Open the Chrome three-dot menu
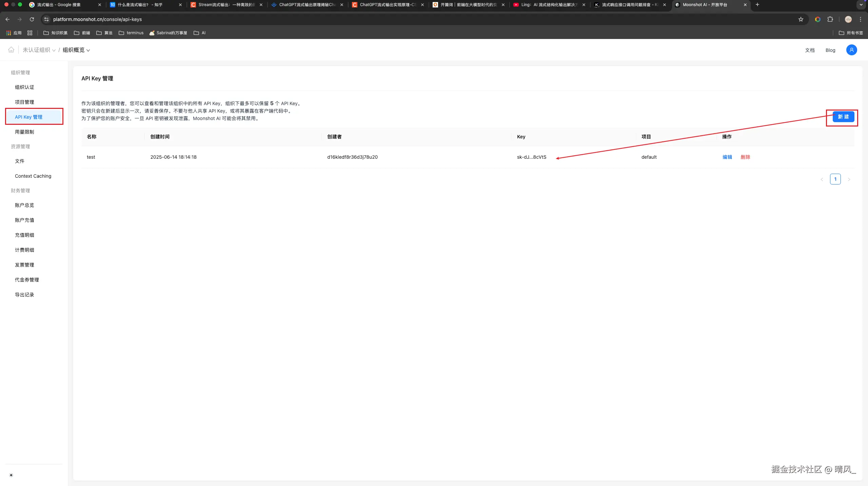This screenshot has height=486, width=868. pyautogui.click(x=861, y=19)
